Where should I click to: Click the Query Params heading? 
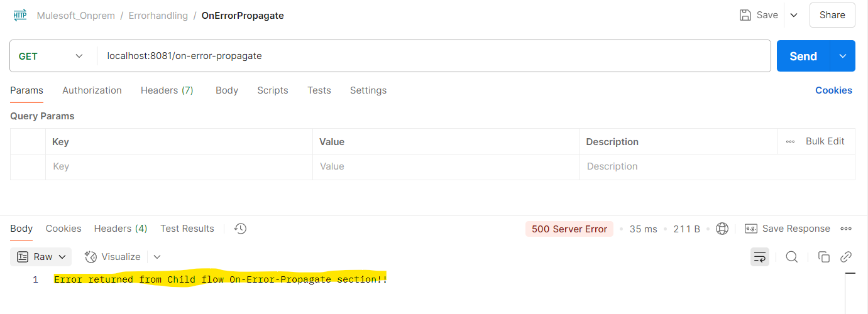[x=42, y=116]
